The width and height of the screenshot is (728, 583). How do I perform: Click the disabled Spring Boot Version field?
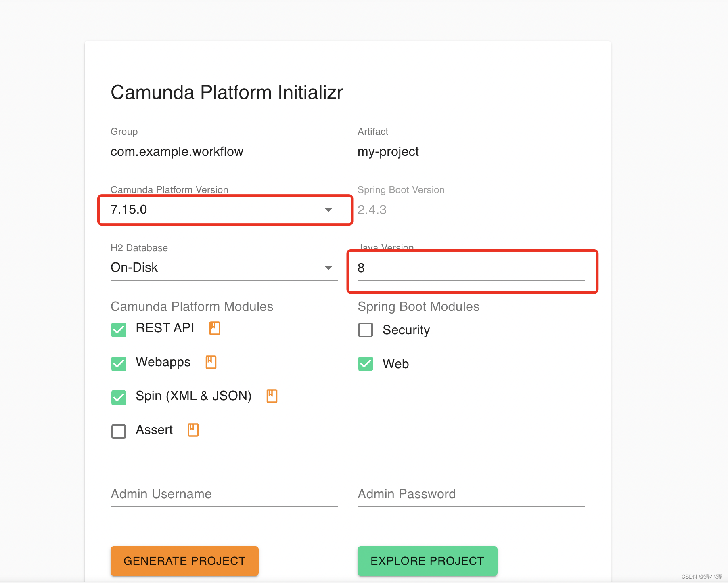click(x=471, y=210)
